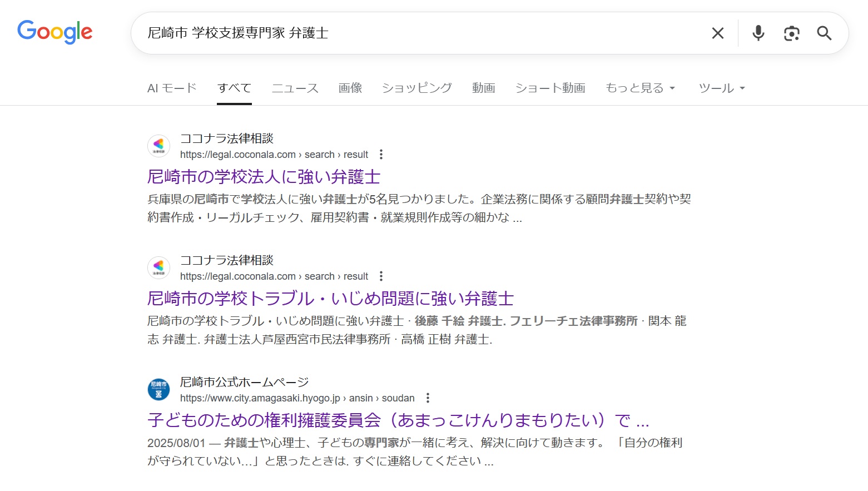868x491 pixels.
Task: Open image search with camera icon
Action: coord(791,33)
